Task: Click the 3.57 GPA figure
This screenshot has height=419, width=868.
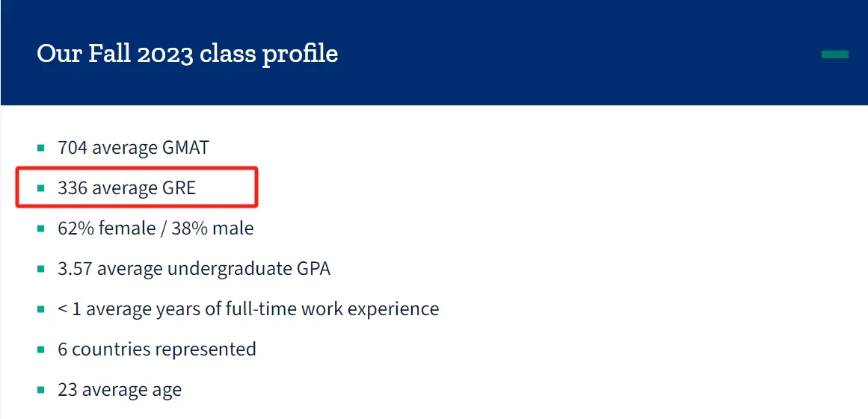Action: click(75, 269)
